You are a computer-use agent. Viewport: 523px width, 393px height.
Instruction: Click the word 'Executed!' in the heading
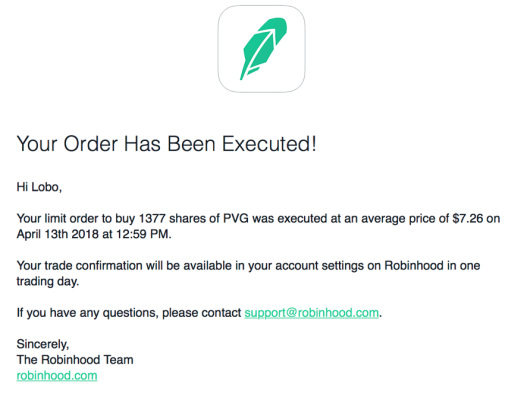point(269,144)
